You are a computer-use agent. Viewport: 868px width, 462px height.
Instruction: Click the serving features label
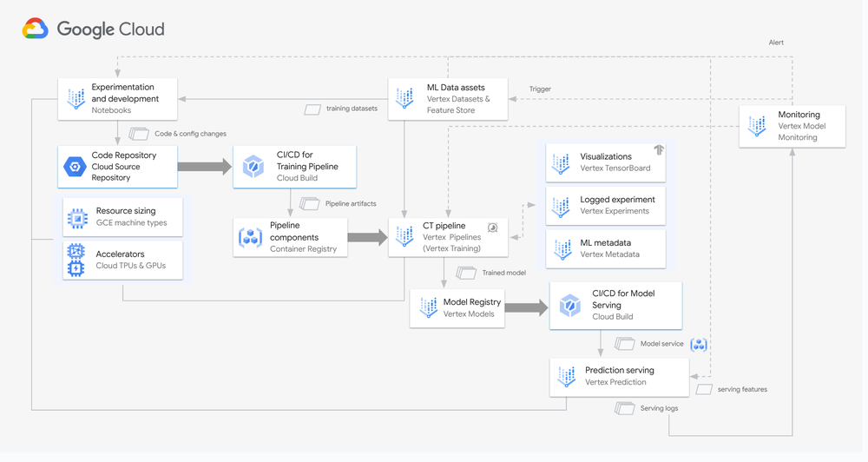pos(742,389)
